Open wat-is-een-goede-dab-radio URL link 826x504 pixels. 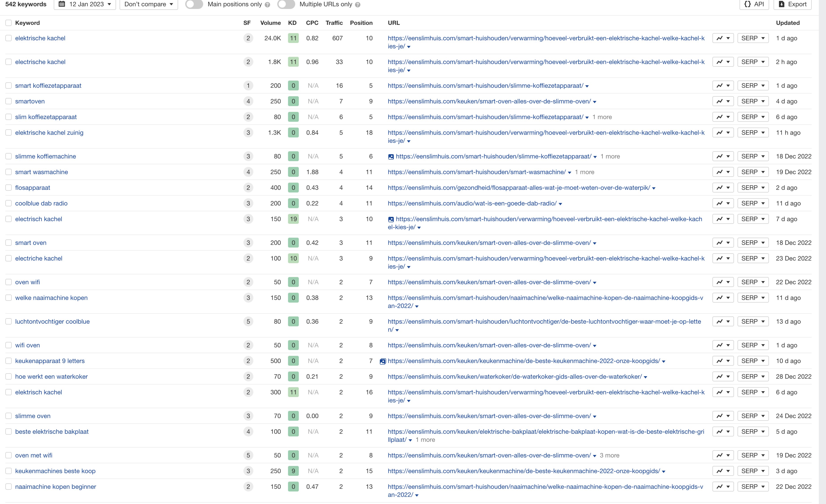[x=472, y=203]
